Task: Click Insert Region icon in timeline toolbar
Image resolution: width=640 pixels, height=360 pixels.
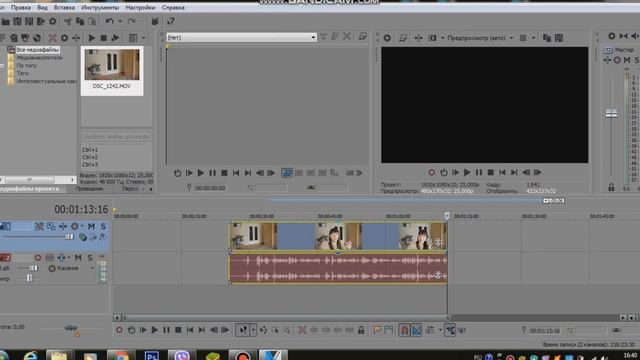Action: point(389,330)
